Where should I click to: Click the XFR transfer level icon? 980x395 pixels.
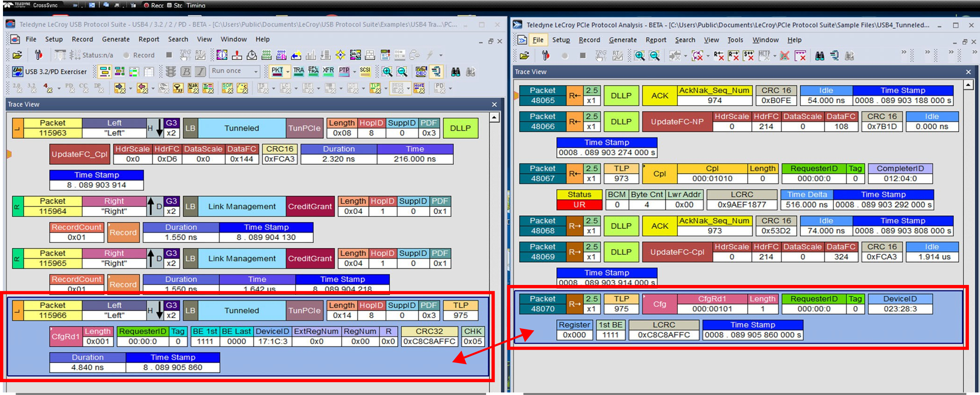click(x=328, y=71)
